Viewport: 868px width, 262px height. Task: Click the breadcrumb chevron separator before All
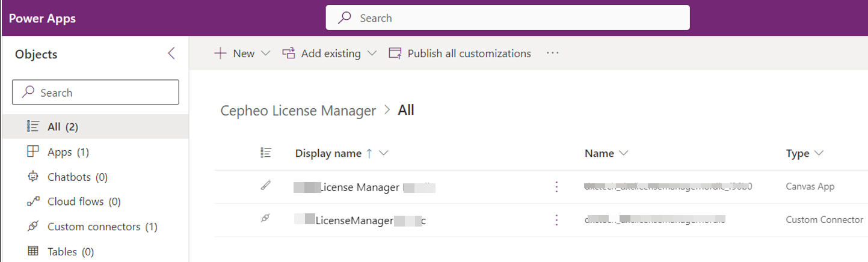click(x=387, y=111)
